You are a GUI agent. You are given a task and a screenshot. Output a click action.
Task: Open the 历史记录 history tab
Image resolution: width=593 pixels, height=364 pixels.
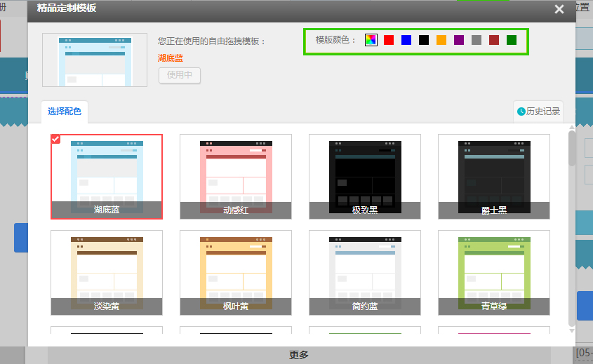click(x=538, y=112)
